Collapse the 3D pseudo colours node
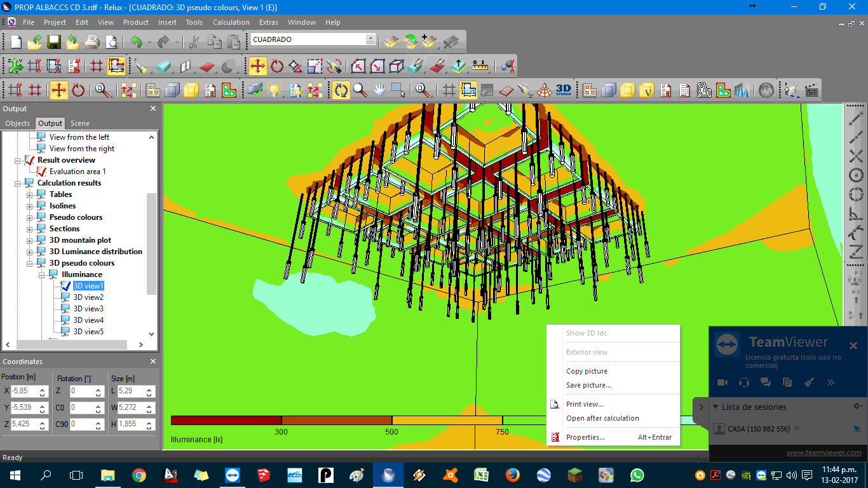868x488 pixels. [30, 263]
